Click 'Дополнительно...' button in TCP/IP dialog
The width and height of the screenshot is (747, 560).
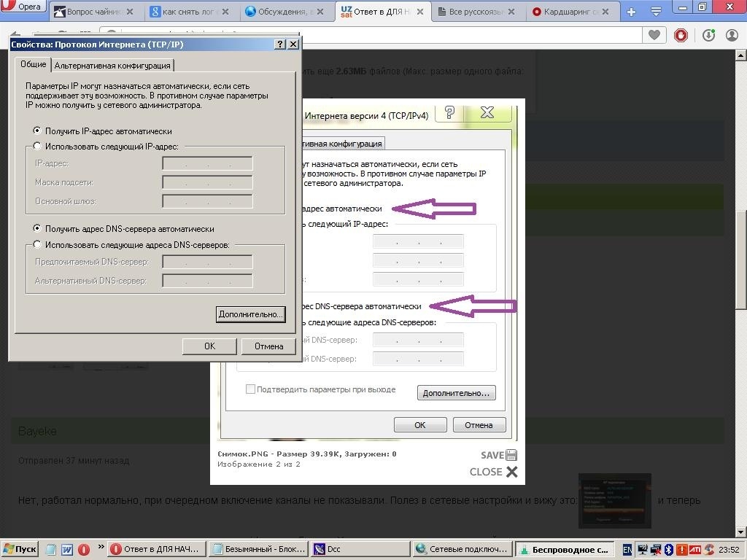click(251, 314)
